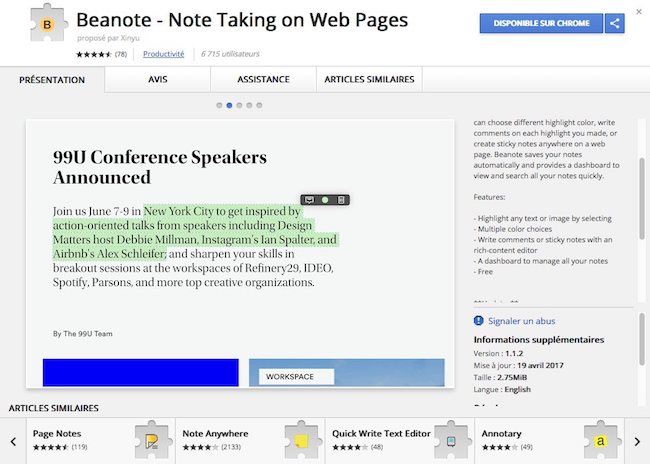Click the Page Notes extension icon

[151, 440]
